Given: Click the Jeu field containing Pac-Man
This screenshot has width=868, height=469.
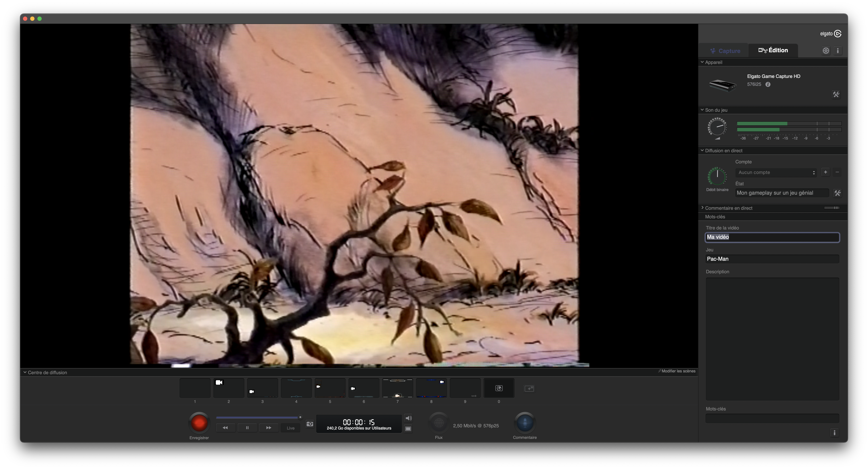Looking at the screenshot, I should point(772,259).
